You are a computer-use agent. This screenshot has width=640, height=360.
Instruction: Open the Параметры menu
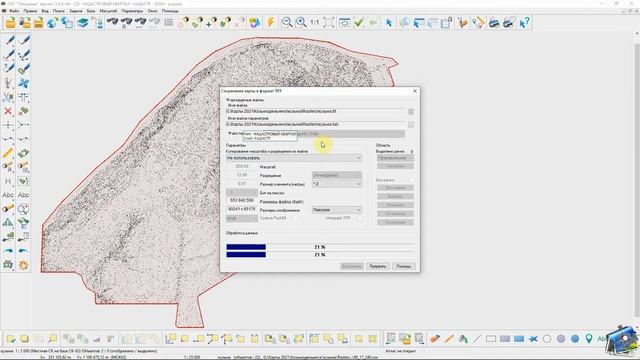[132, 11]
